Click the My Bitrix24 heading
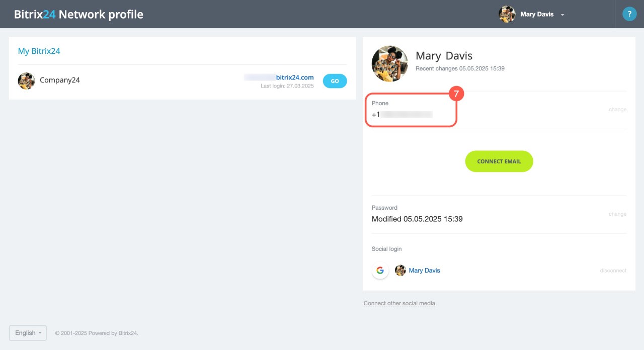 (x=39, y=51)
